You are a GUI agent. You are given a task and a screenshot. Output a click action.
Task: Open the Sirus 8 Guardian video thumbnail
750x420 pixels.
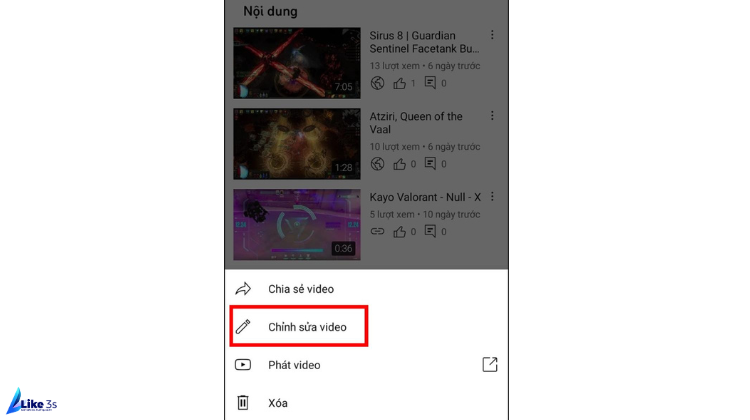tap(297, 63)
